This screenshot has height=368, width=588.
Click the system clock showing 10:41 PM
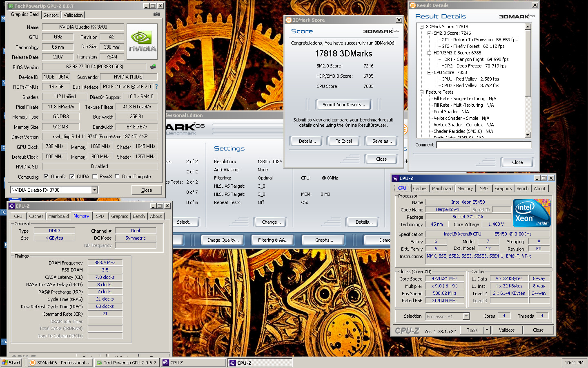(x=574, y=363)
